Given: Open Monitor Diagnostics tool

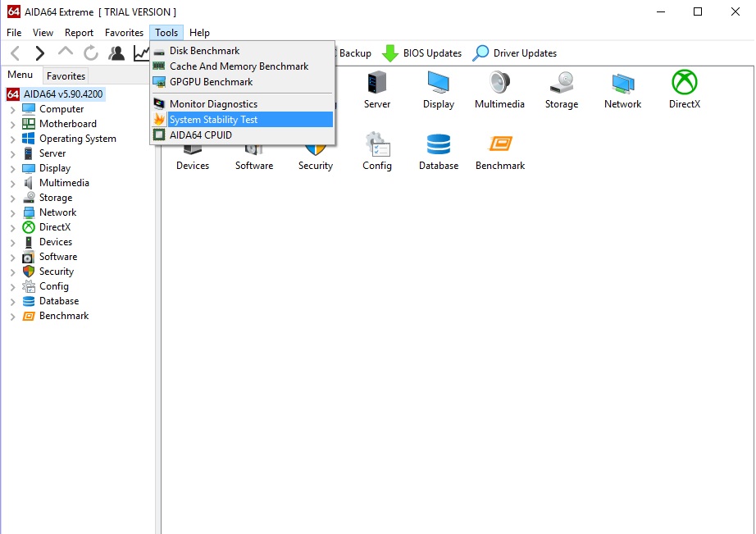Looking at the screenshot, I should pyautogui.click(x=243, y=103).
